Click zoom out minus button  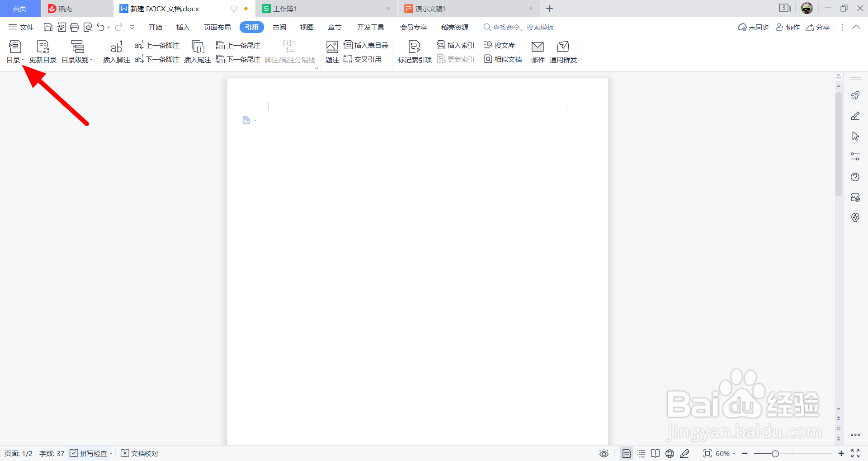[x=745, y=453]
